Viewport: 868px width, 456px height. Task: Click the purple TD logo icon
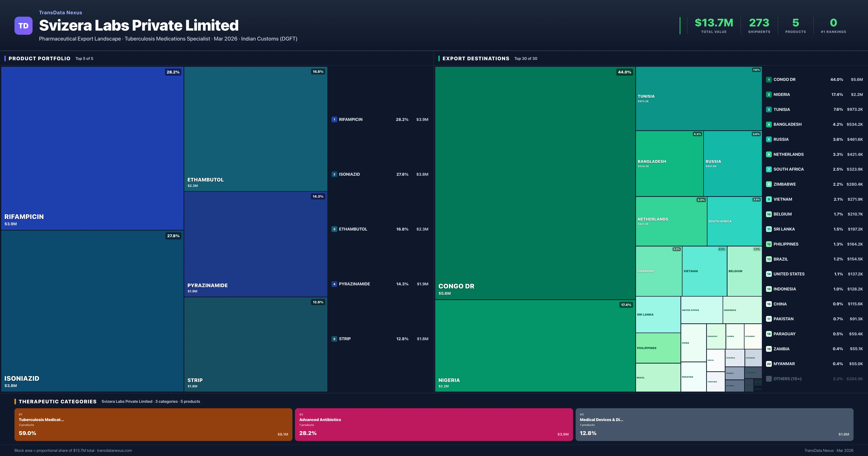23,26
